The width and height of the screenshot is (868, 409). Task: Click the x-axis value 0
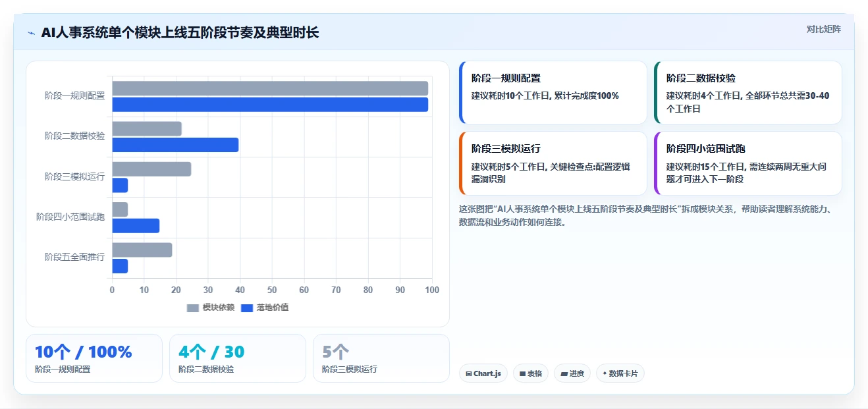[112, 290]
